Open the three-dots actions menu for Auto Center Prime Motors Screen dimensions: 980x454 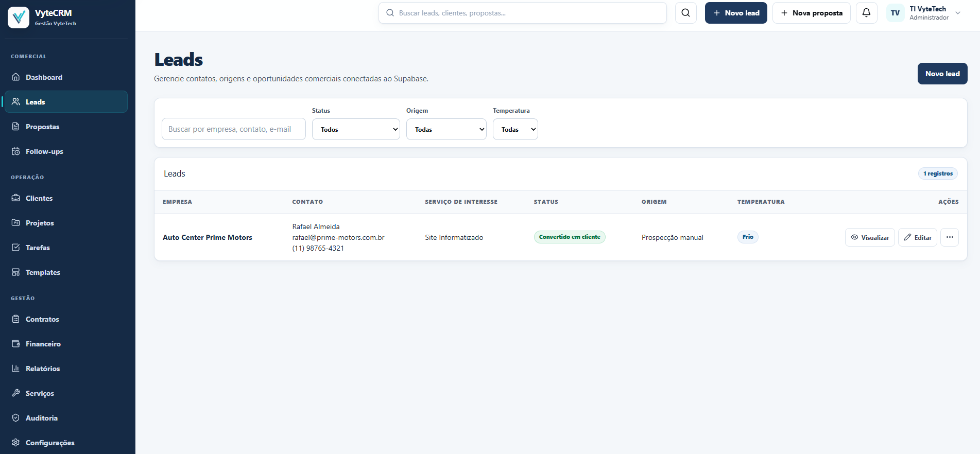950,237
